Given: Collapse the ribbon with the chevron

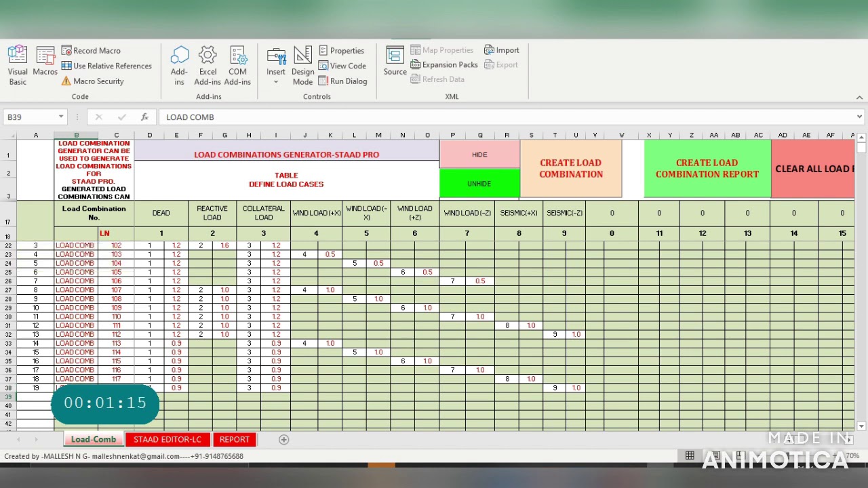Looking at the screenshot, I should [x=859, y=98].
